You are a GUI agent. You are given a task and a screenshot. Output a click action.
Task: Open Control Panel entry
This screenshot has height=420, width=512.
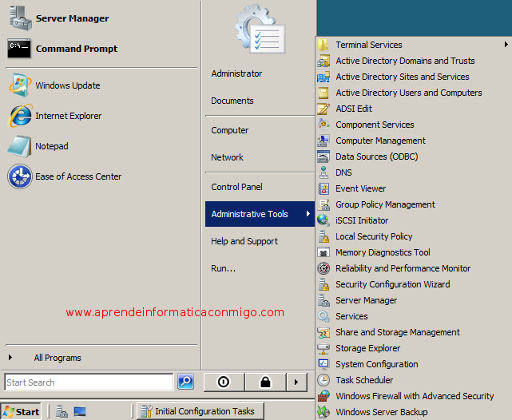pyautogui.click(x=236, y=187)
